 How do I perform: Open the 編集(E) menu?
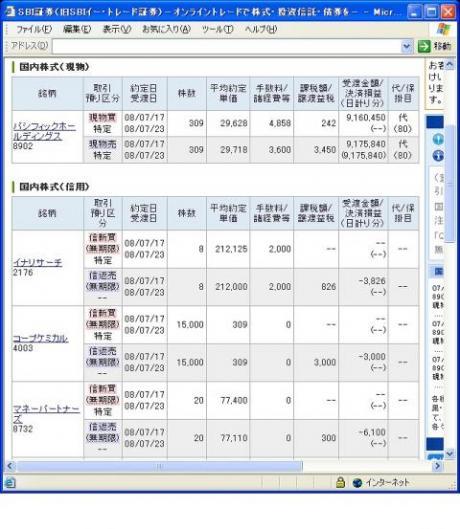click(77, 29)
